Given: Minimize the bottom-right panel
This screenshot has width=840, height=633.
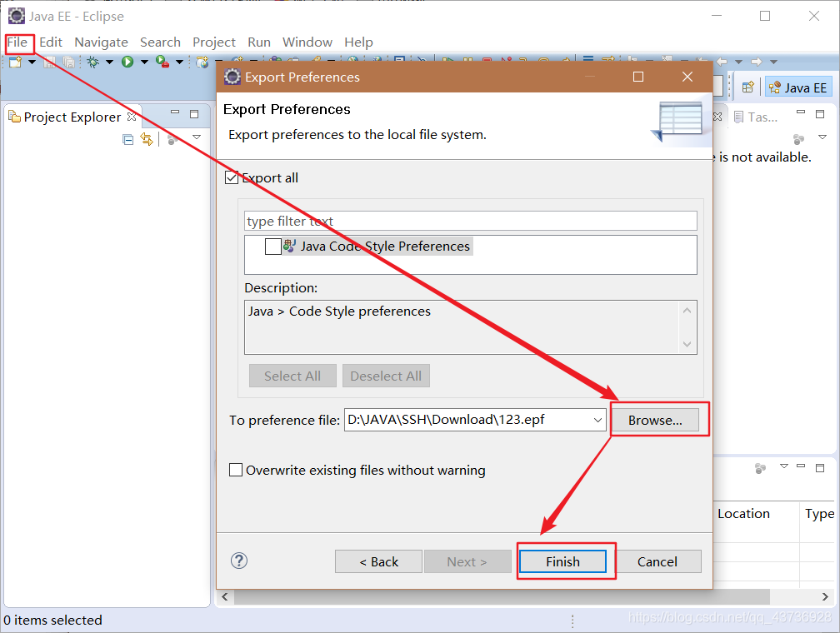Looking at the screenshot, I should (x=801, y=466).
